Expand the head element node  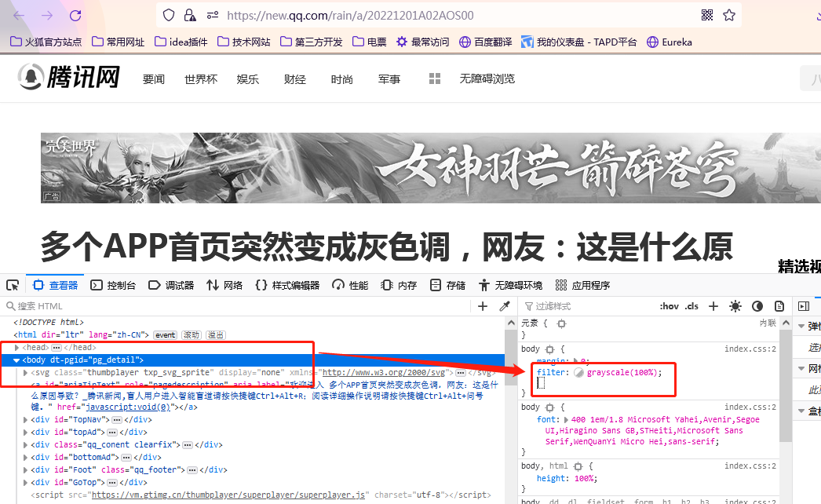[16, 347]
